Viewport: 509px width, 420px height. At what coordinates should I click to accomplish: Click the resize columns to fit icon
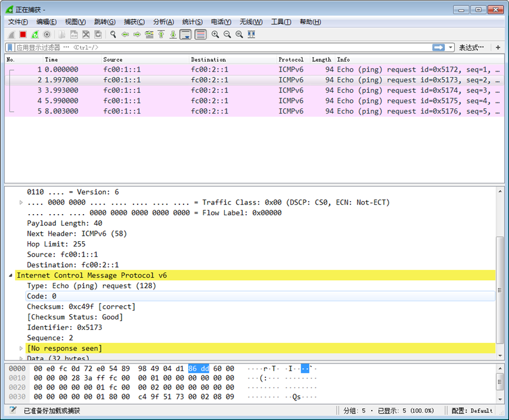coord(251,34)
